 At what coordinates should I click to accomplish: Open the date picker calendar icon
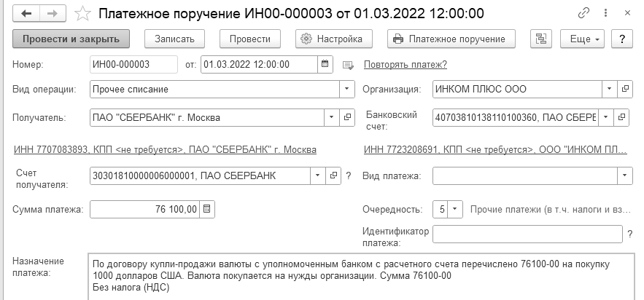326,64
